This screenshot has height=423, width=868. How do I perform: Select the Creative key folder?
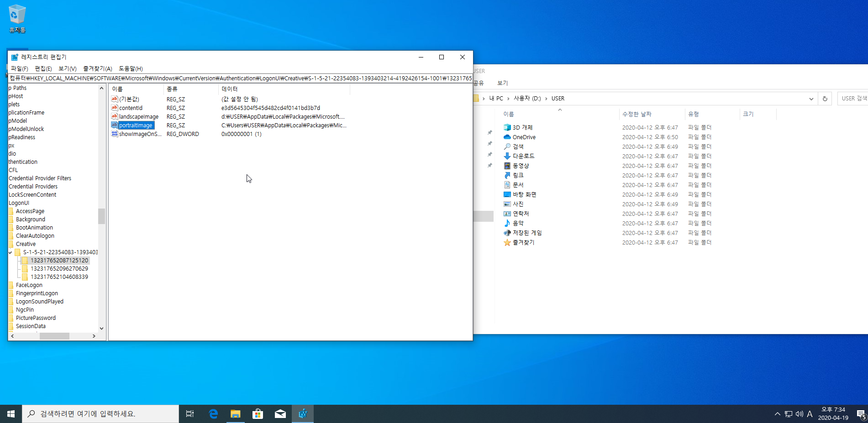tap(26, 244)
